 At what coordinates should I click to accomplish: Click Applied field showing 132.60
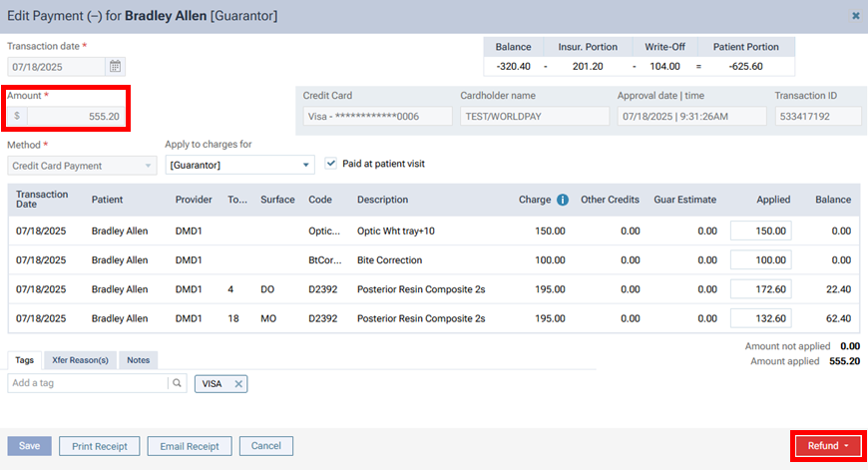(760, 318)
